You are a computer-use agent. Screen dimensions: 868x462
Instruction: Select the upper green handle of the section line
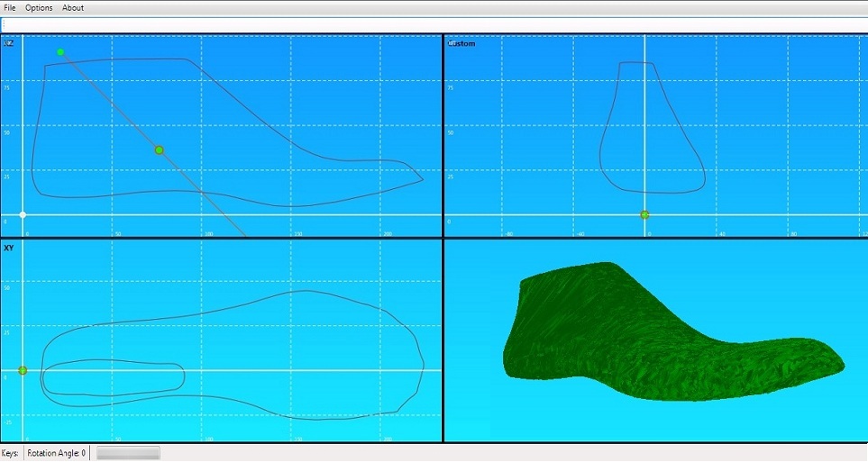tap(60, 52)
